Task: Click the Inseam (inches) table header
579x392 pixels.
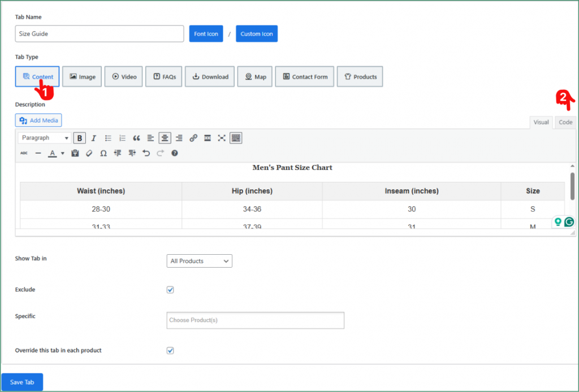Action: click(412, 191)
